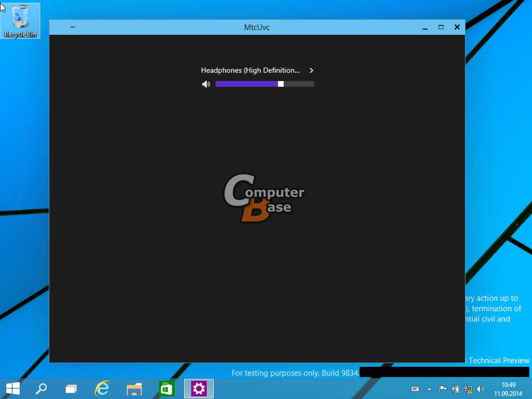The image size is (532, 399).
Task: Open the MtcUvc window menu (three dots)
Action: (x=73, y=27)
